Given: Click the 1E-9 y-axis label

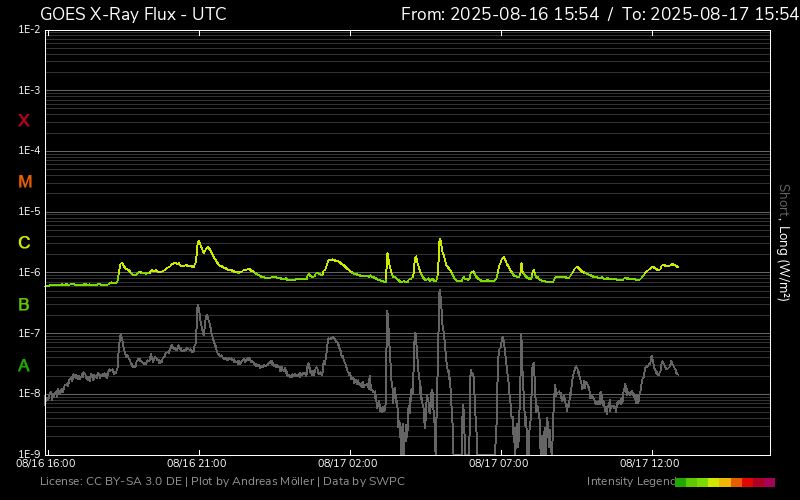Looking at the screenshot, I should [29, 454].
